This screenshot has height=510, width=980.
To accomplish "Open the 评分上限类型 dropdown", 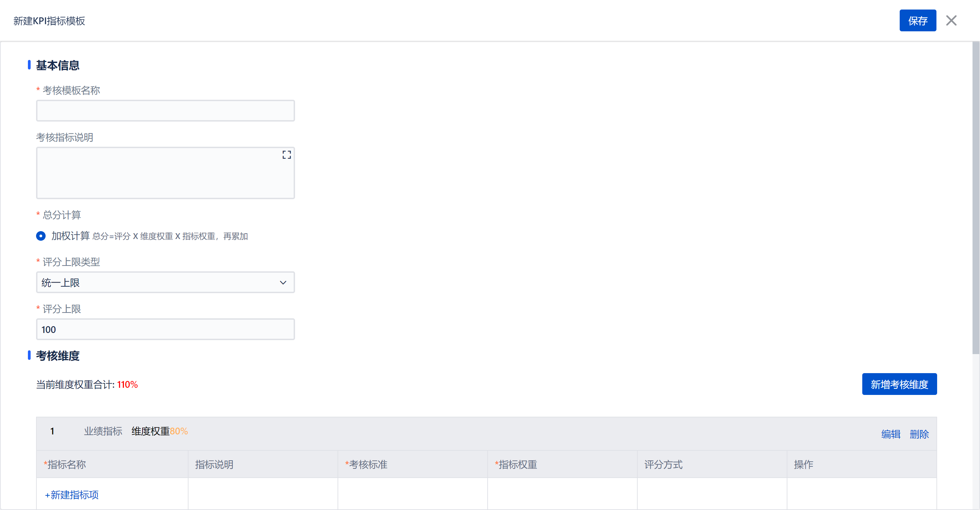I will point(165,282).
